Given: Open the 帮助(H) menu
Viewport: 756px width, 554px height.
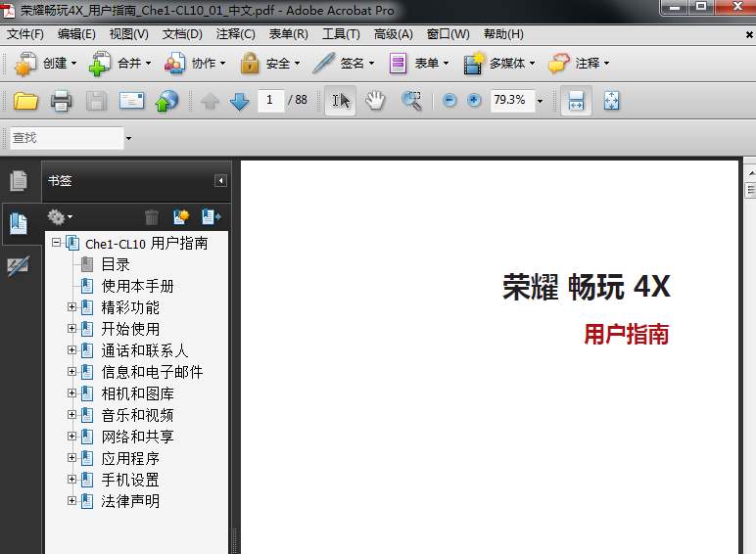Looking at the screenshot, I should coord(504,34).
